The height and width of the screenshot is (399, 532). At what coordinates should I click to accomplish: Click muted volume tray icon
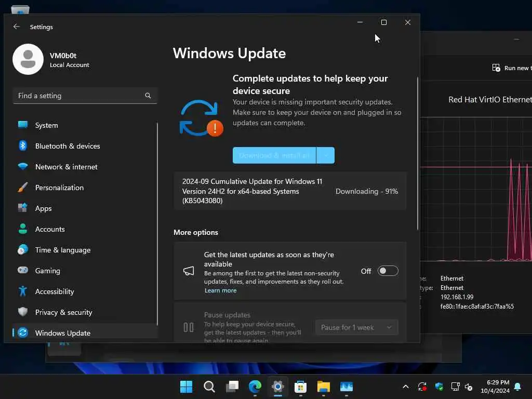pyautogui.click(x=469, y=387)
